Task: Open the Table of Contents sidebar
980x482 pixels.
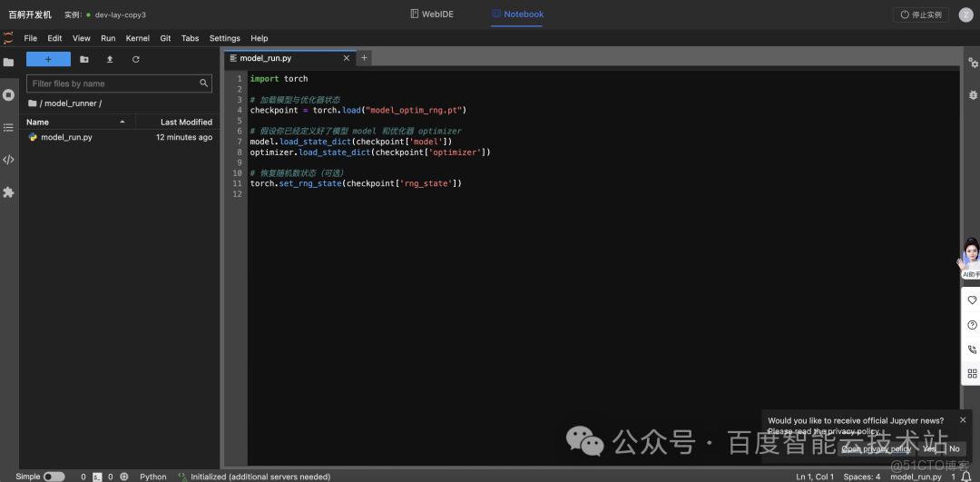Action: coord(8,127)
